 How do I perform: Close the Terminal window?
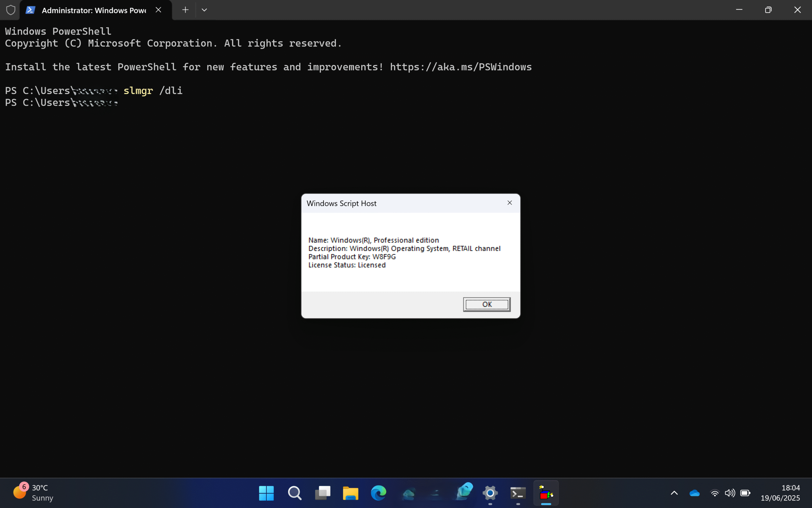798,10
